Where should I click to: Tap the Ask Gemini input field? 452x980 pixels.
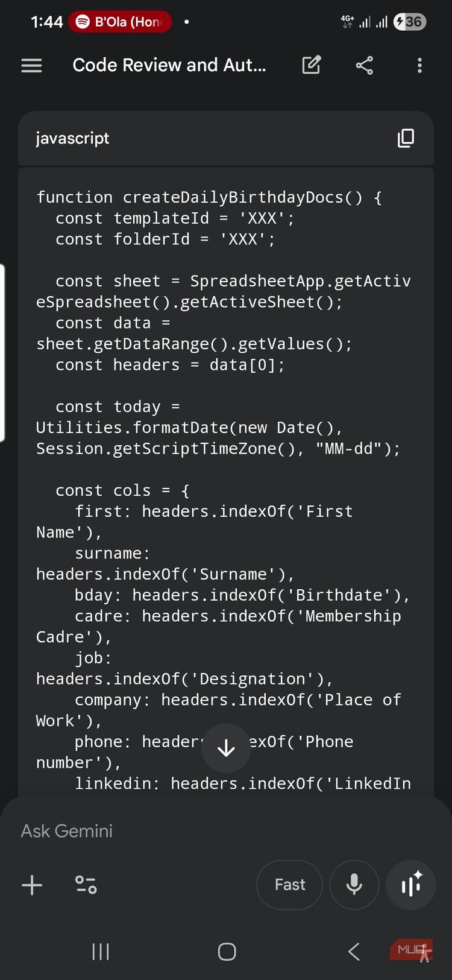[121, 830]
